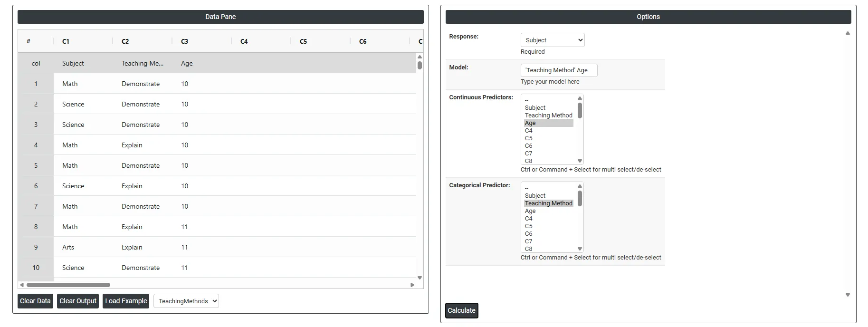Click the Age column name cell

click(x=202, y=63)
